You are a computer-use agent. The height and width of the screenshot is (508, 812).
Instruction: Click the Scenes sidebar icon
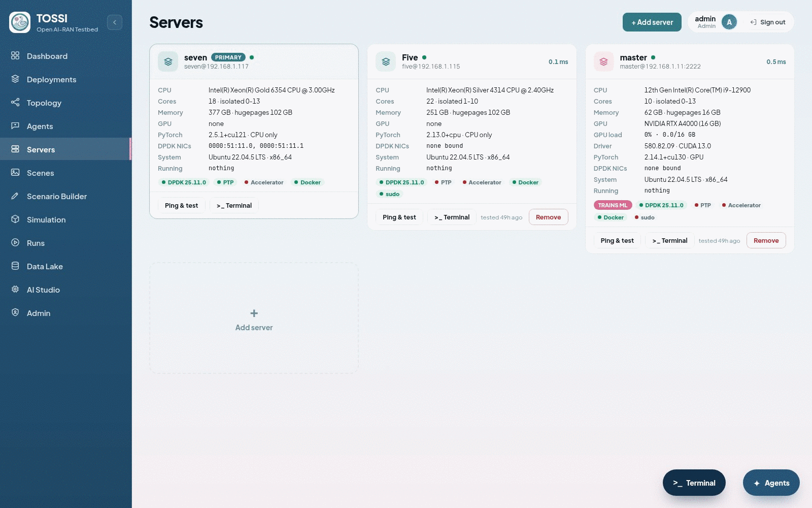click(15, 172)
